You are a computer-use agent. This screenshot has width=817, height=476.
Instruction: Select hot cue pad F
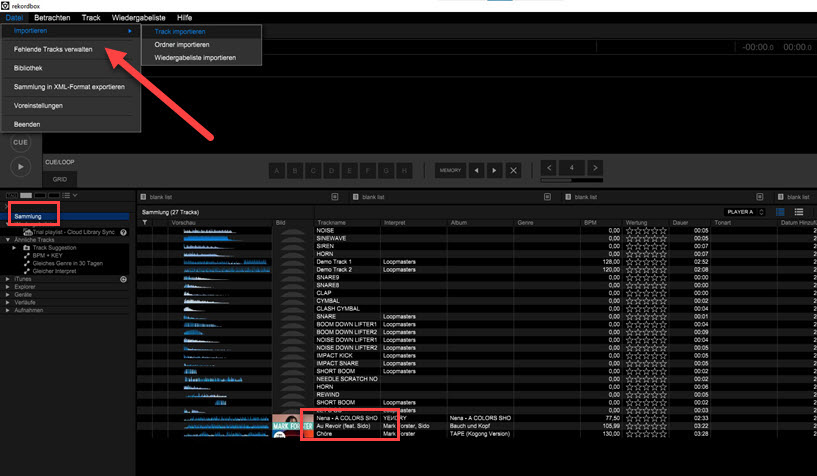[x=368, y=170]
